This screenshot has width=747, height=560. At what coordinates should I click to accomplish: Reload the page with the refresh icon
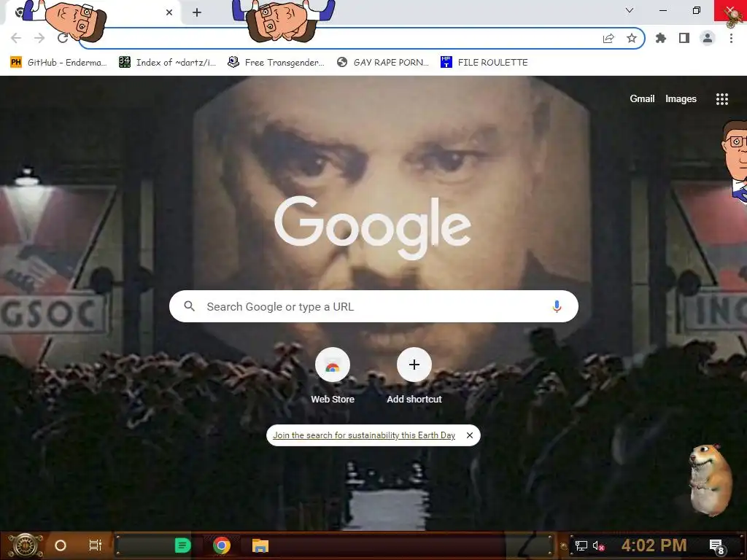[63, 38]
